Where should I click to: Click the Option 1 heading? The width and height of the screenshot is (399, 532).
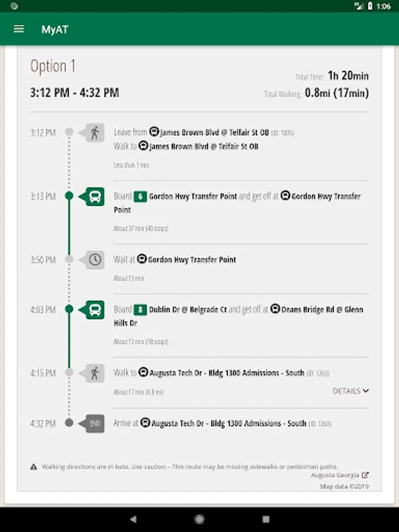[53, 66]
